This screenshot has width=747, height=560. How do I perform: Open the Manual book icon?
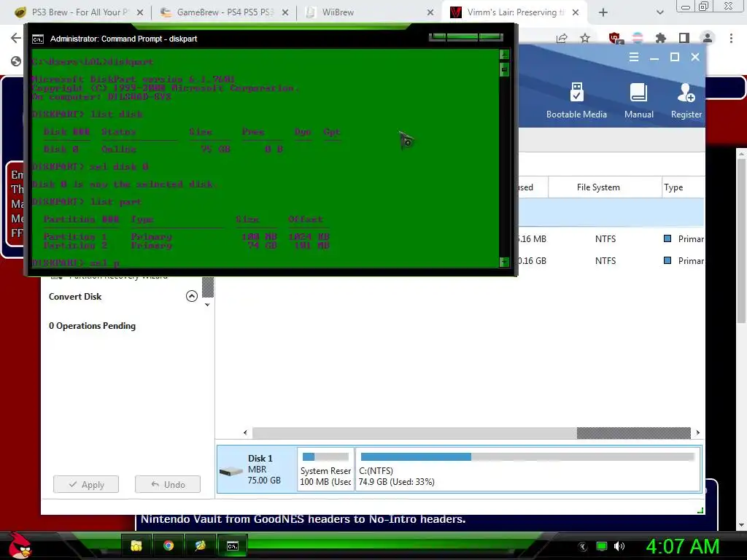(x=638, y=100)
